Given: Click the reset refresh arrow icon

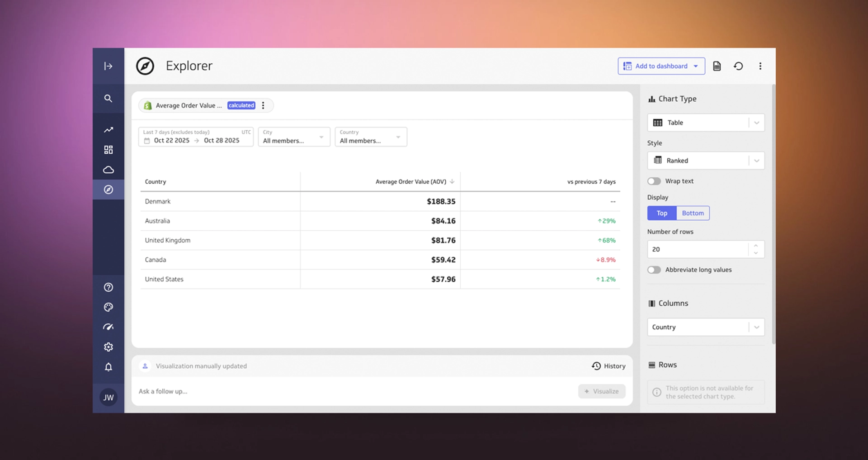Looking at the screenshot, I should (x=738, y=66).
